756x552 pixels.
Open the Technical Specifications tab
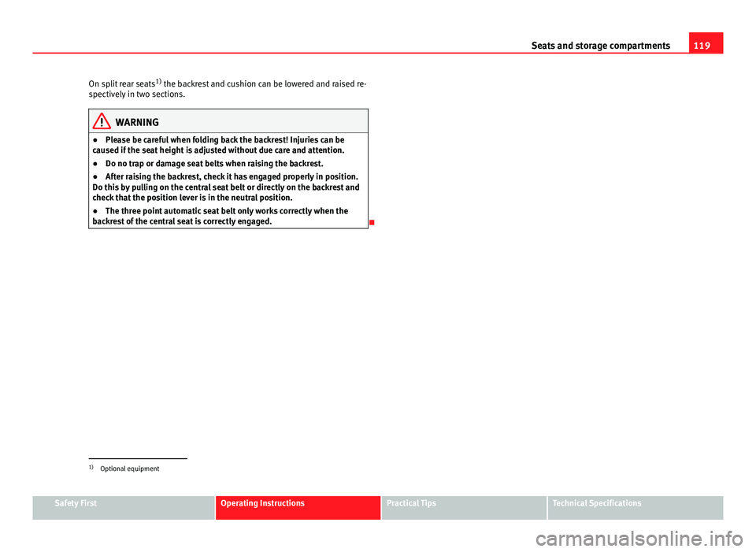(x=636, y=508)
